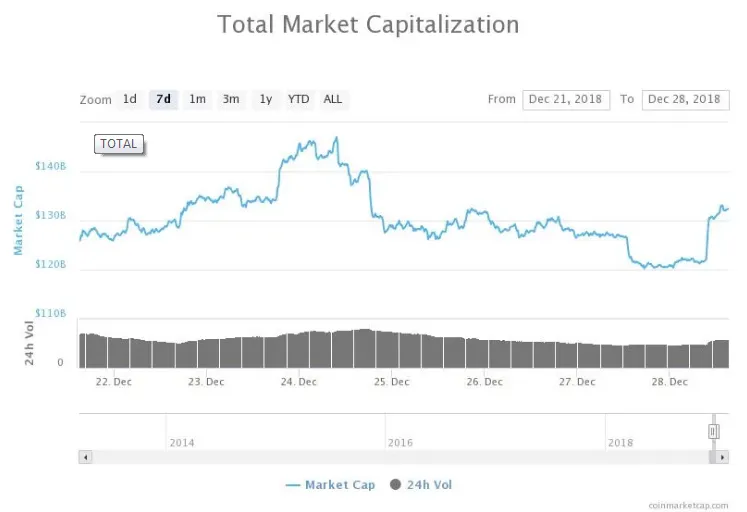The image size is (747, 512).
Task: Click the 2014 area in navigator
Action: [x=182, y=442]
